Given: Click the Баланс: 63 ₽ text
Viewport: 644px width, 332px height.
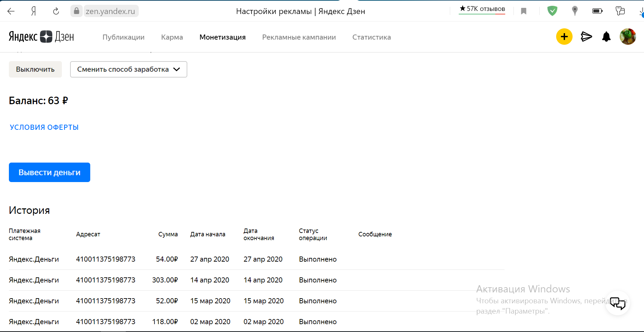Looking at the screenshot, I should click(38, 101).
